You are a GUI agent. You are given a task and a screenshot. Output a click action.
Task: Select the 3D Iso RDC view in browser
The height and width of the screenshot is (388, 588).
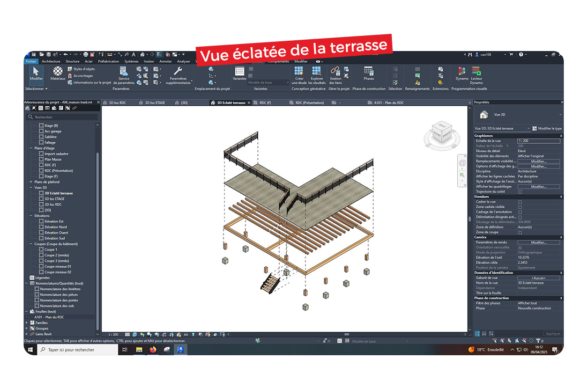[53, 204]
